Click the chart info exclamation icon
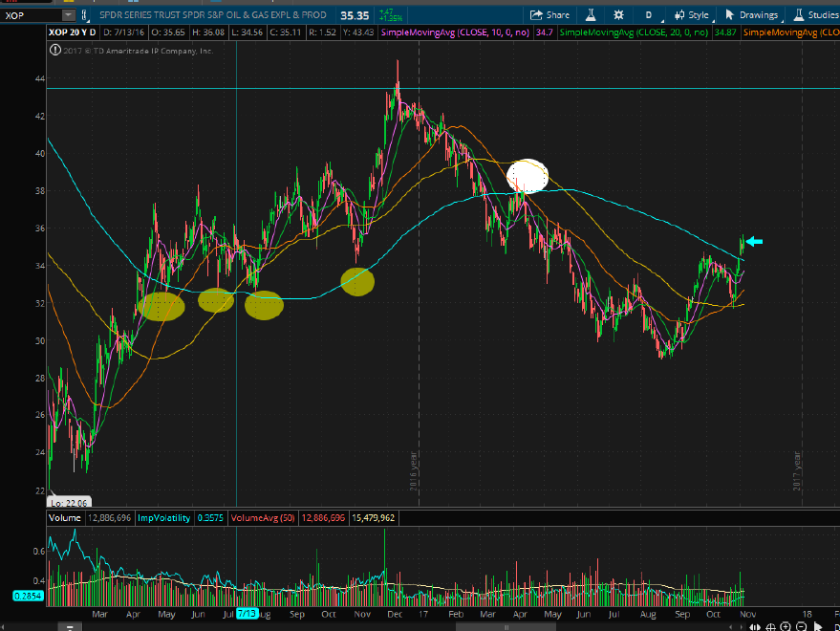 pyautogui.click(x=55, y=51)
